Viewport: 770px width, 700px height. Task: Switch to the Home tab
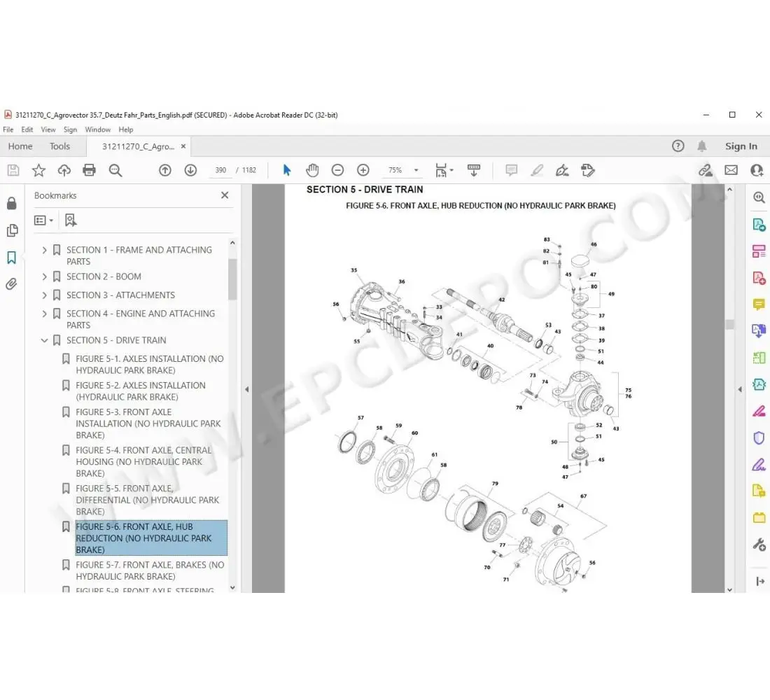20,146
